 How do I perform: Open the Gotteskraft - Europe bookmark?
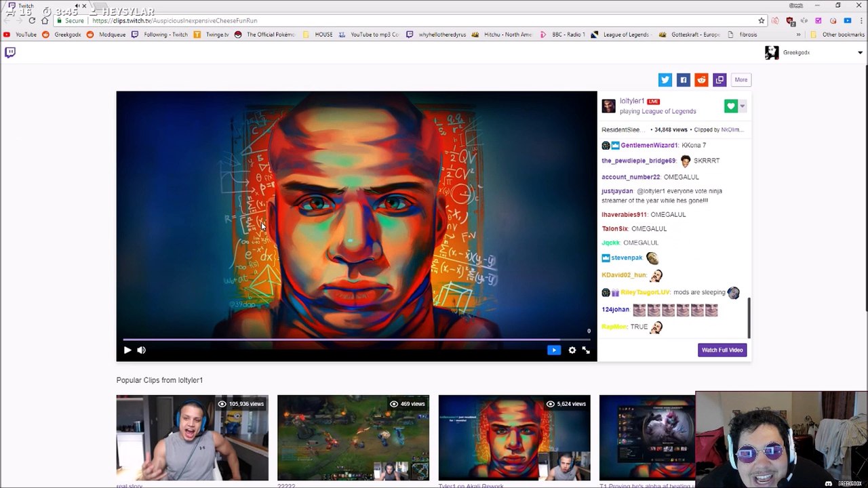click(x=690, y=35)
